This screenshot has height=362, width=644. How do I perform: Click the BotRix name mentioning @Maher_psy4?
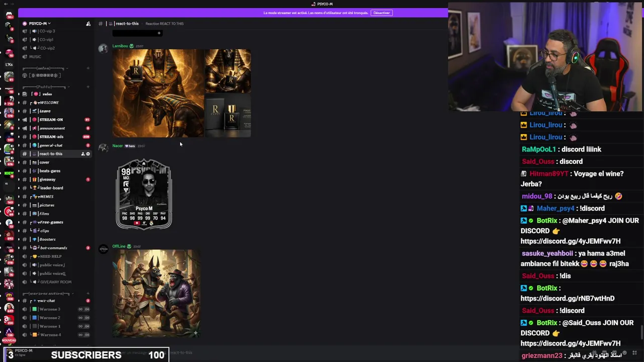tap(547, 221)
